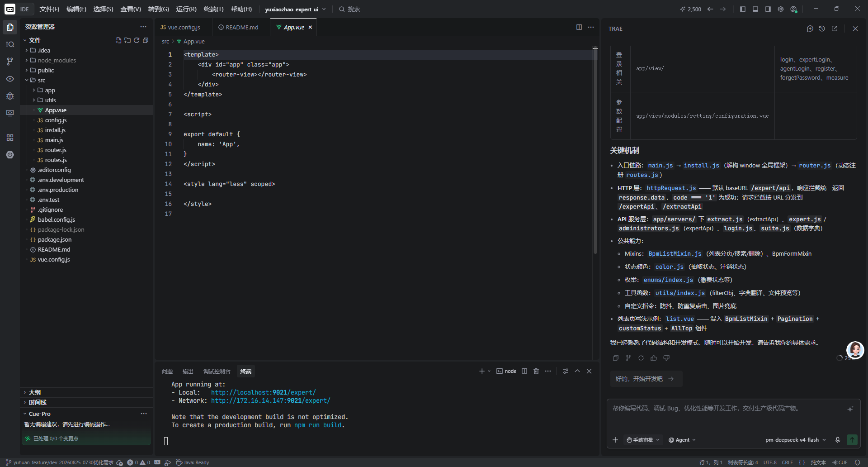This screenshot has width=868, height=467.
Task: Open settings gear in title bar
Action: point(781,9)
